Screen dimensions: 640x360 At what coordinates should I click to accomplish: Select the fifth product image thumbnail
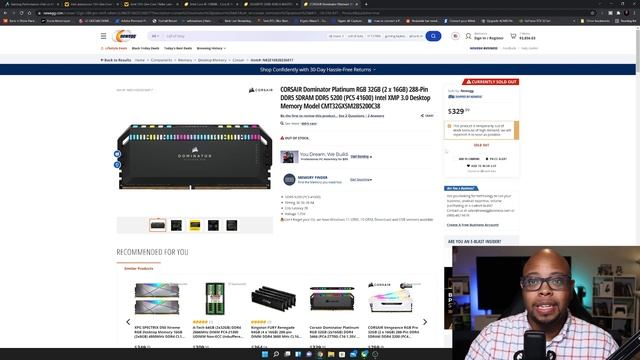[x=231, y=225]
